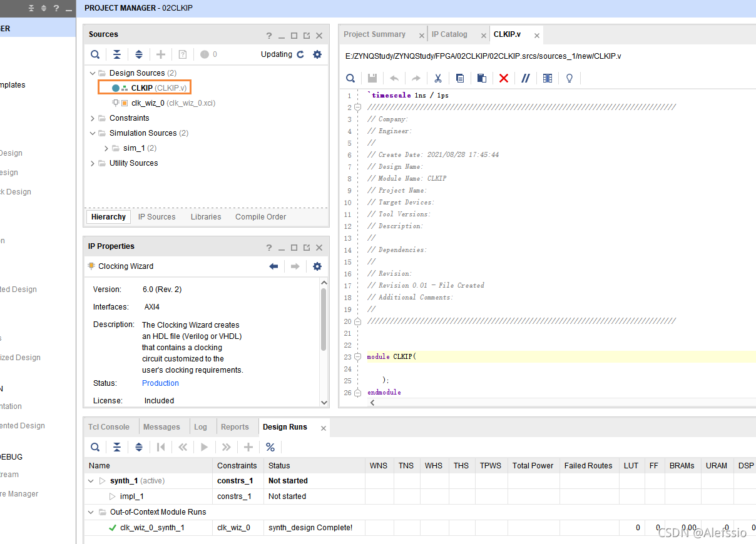Close the CLKIP.v editor tab
Screen dimensions: 756x544
click(x=537, y=36)
